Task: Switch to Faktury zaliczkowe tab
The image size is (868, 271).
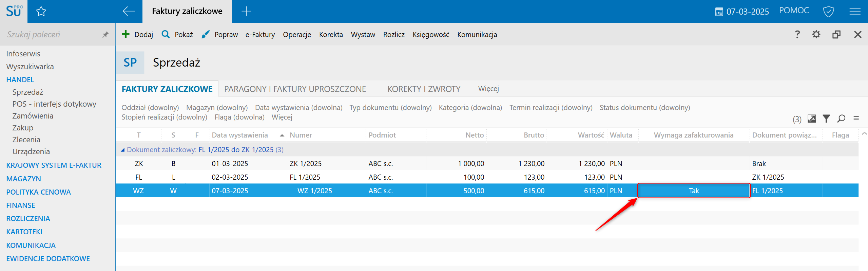Action: (167, 89)
